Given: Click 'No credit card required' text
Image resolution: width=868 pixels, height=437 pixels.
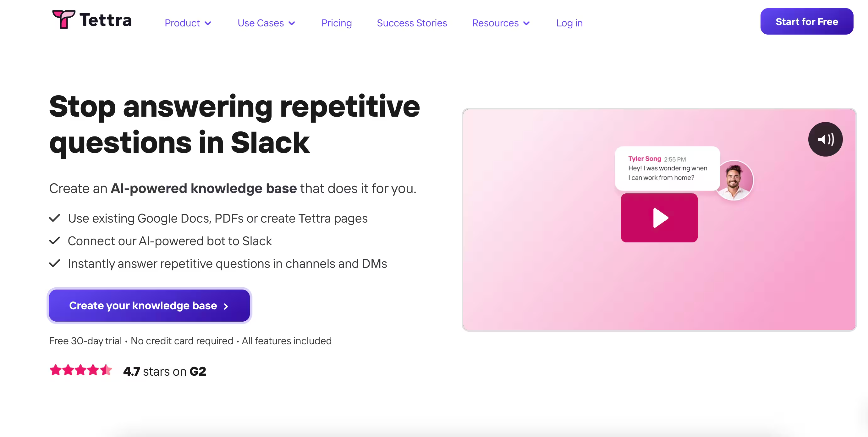Looking at the screenshot, I should [182, 341].
